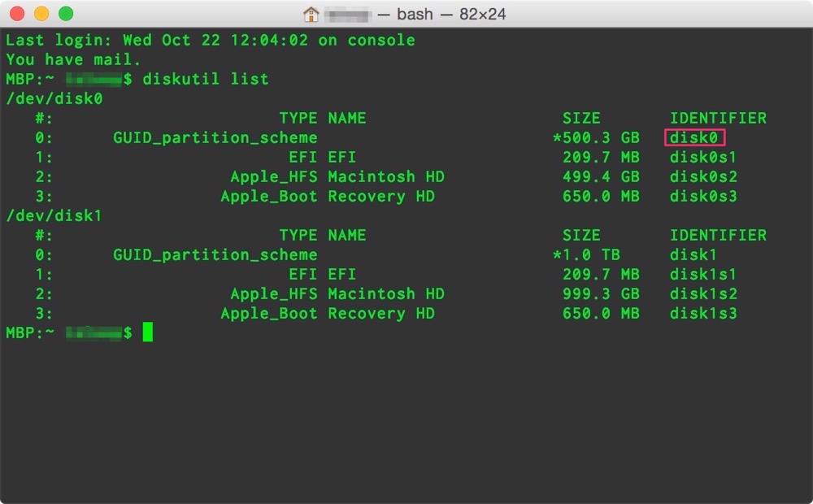Click 'Apple_Boot' type under disk1
The image size is (813, 504).
point(269,313)
